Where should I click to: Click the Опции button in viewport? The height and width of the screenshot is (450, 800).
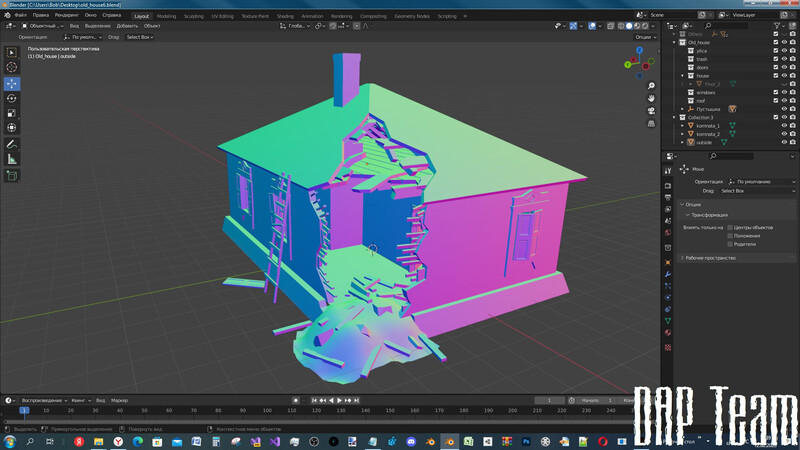[x=643, y=37]
